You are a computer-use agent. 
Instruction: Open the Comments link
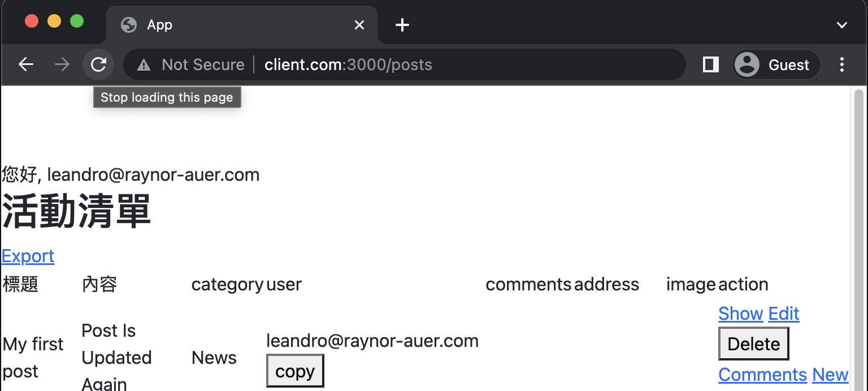(x=762, y=375)
